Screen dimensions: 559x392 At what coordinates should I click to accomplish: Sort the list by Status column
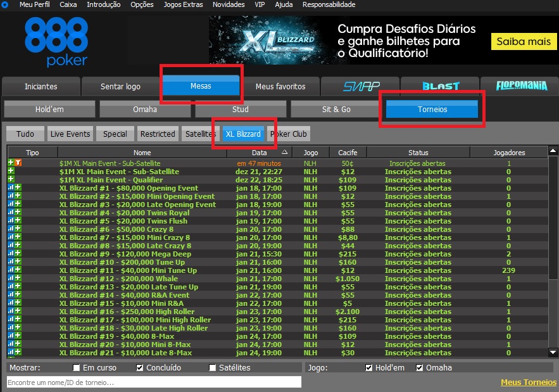418,153
